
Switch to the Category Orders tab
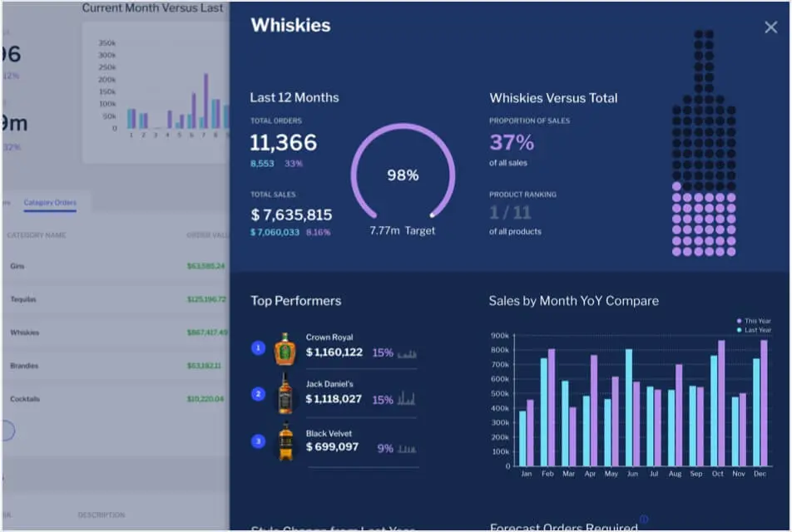[50, 203]
